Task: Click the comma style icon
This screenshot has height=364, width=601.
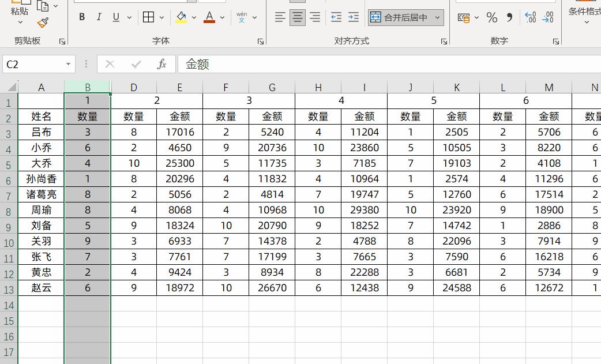Action: [509, 18]
